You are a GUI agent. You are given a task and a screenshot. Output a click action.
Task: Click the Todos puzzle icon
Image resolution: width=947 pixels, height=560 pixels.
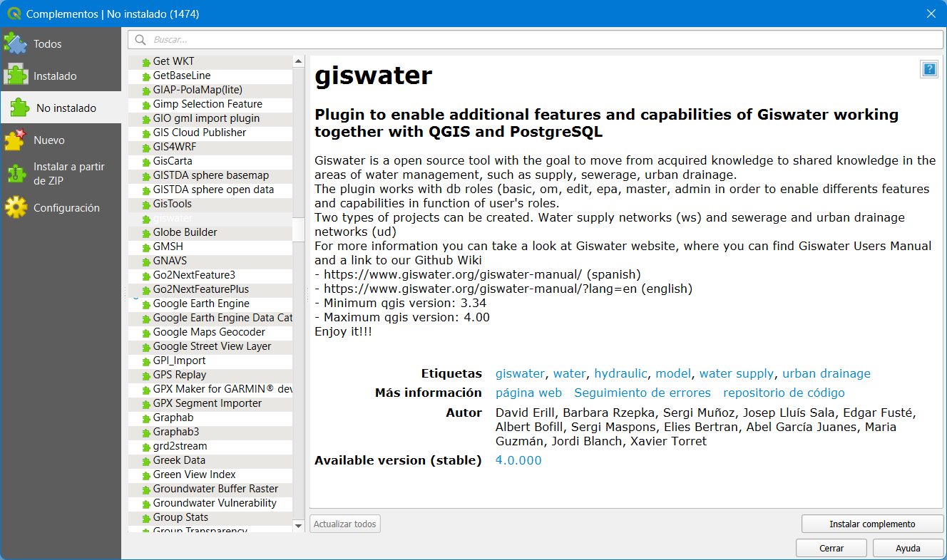pyautogui.click(x=15, y=43)
